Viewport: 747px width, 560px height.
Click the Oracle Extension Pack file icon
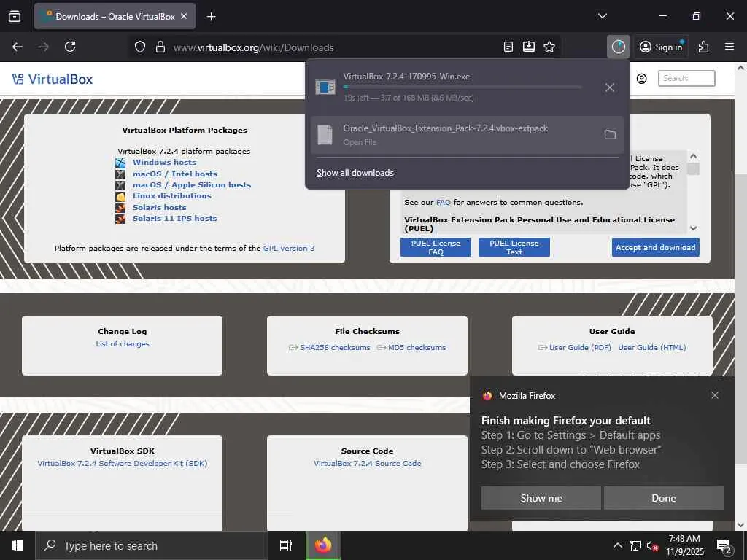325,135
